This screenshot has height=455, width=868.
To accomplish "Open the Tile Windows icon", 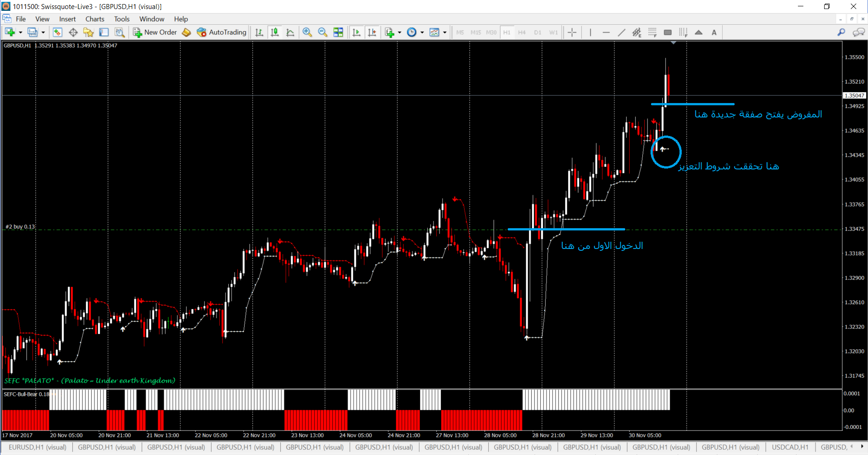I will 338,32.
